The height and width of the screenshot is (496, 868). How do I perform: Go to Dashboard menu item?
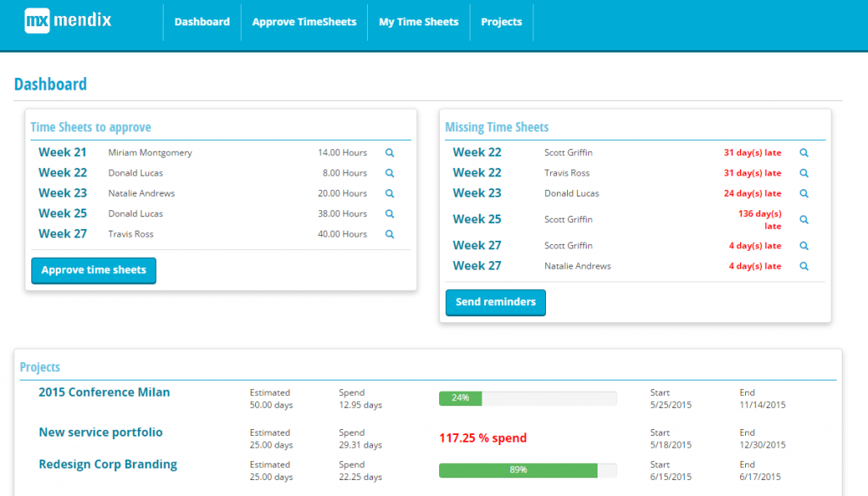coord(202,22)
